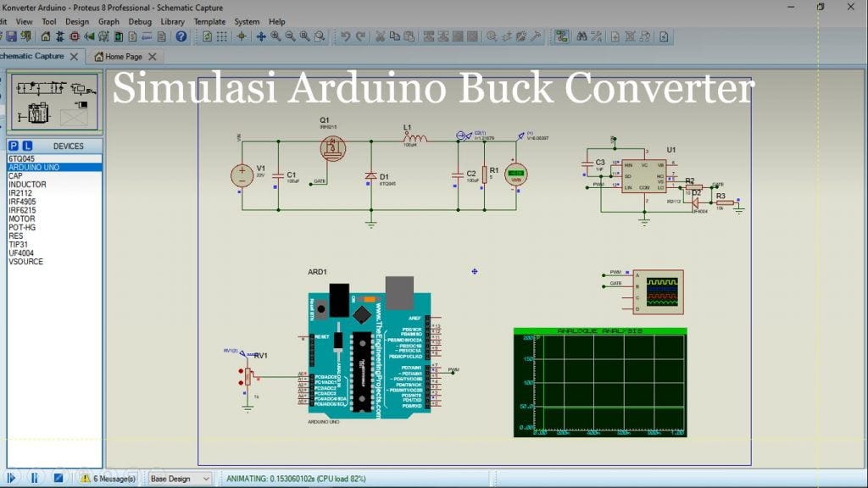Click the Undo icon on the toolbar
Image resolution: width=868 pixels, height=488 pixels.
click(345, 36)
